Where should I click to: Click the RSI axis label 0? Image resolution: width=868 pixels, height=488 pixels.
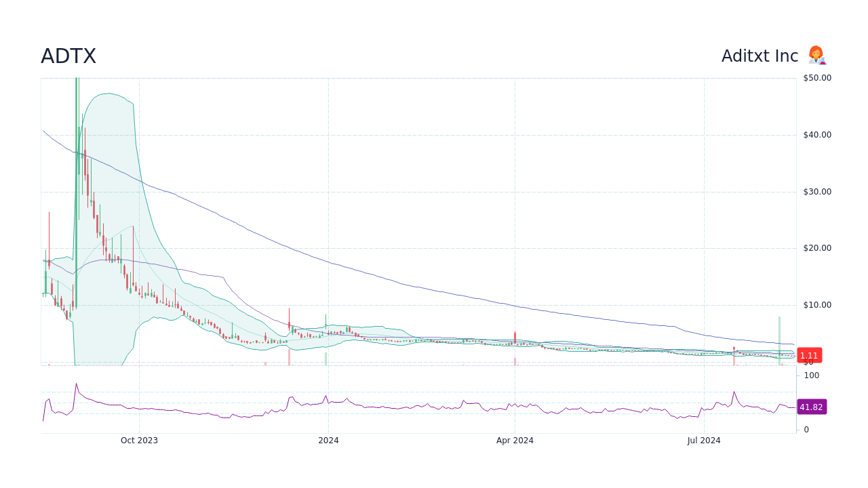(x=806, y=430)
